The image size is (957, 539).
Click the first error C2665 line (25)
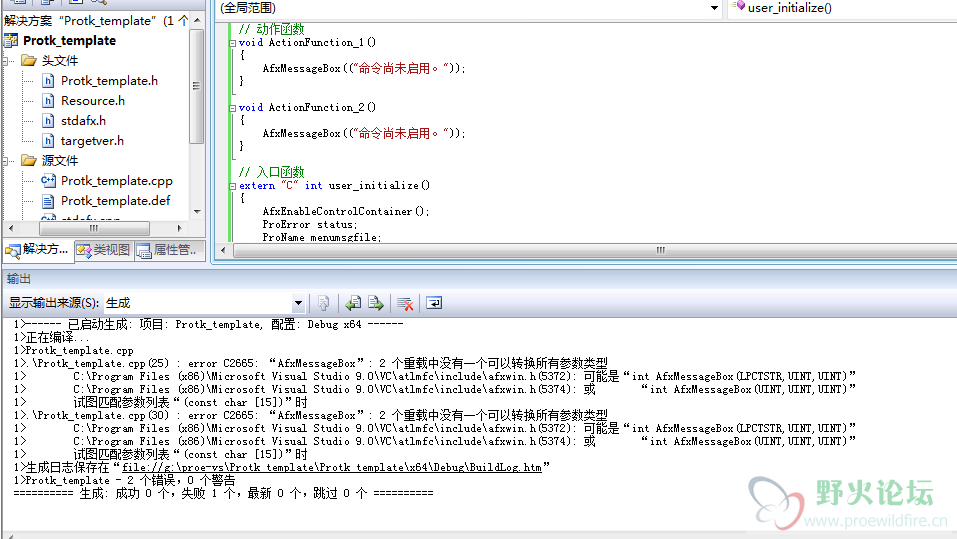pyautogui.click(x=311, y=364)
